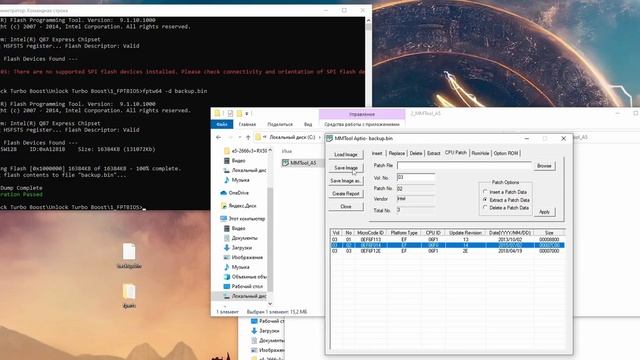Collapse the e5-2666v3+RX58 sidebar expander arrow
Viewport: 640px width, 360px height.
(270, 150)
